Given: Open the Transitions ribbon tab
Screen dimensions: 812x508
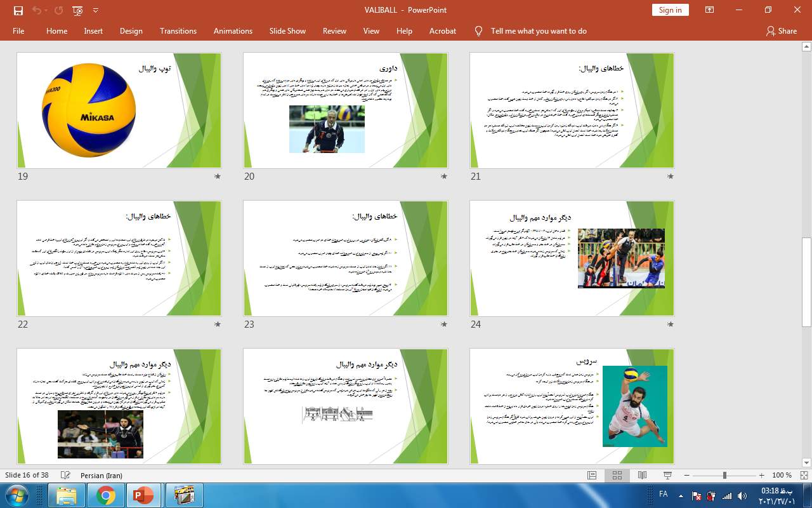Looking at the screenshot, I should click(x=178, y=30).
